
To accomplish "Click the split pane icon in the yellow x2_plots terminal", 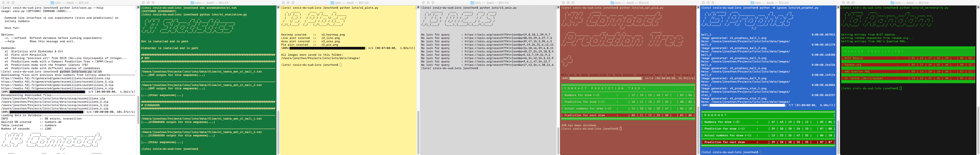I will pos(418,7).
